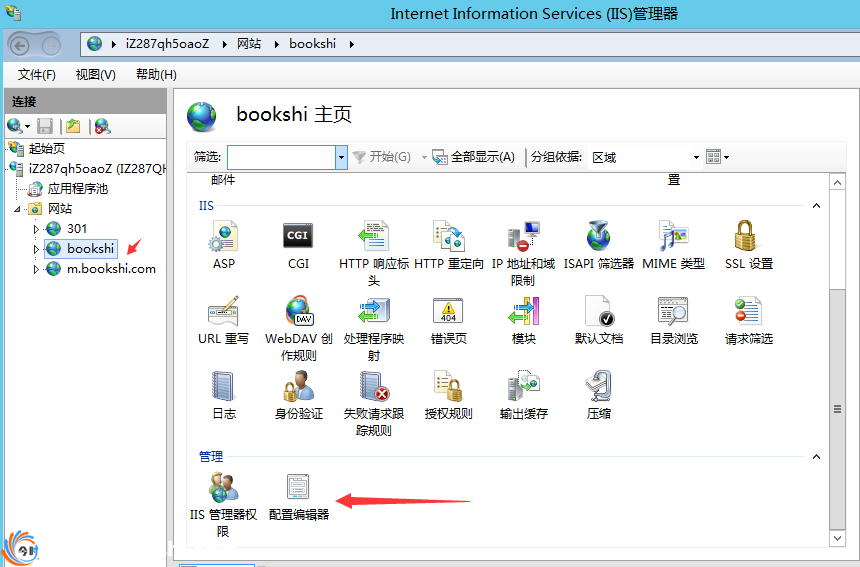This screenshot has width=860, height=567.
Task: Click inside the 筛选 filter text field
Action: pyautogui.click(x=281, y=157)
